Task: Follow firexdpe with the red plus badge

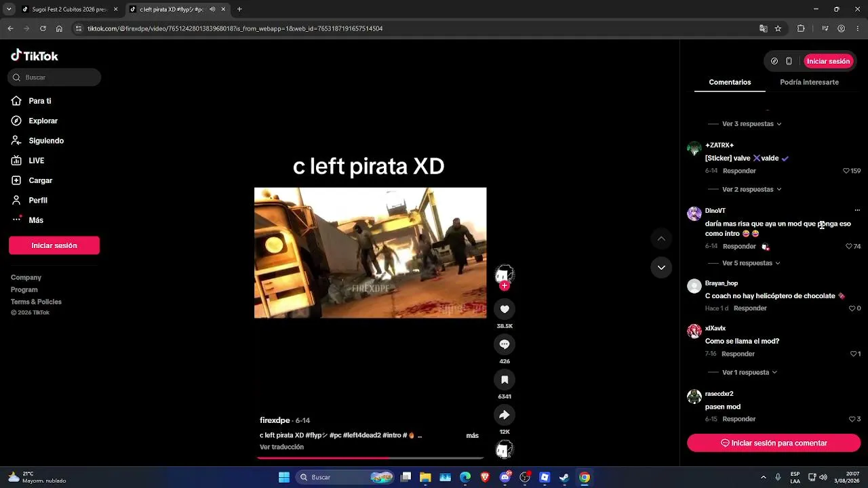Action: point(504,286)
